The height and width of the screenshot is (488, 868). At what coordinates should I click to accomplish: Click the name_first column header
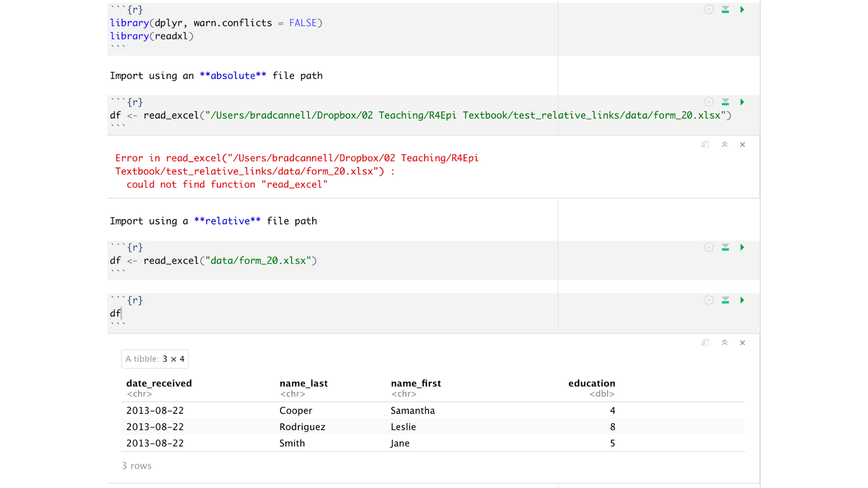click(x=416, y=383)
